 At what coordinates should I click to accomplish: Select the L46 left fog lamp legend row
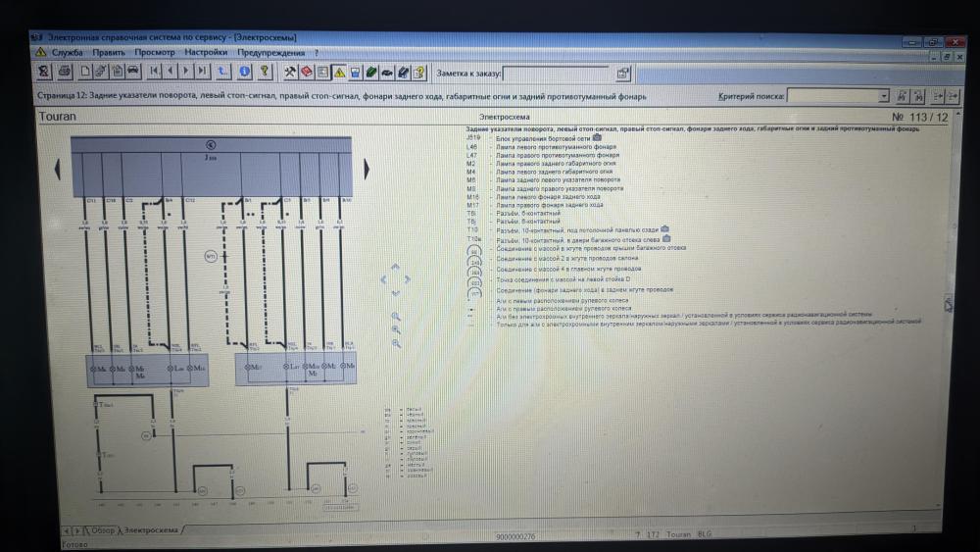coord(541,147)
